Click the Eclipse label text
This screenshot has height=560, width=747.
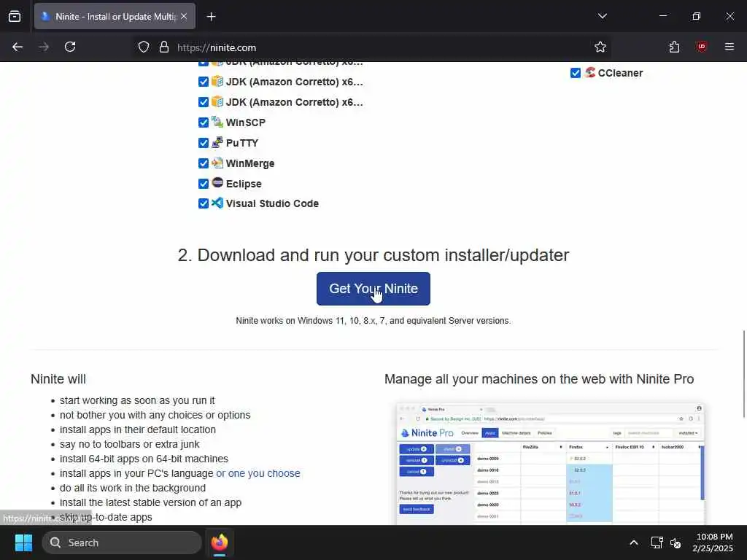point(244,184)
